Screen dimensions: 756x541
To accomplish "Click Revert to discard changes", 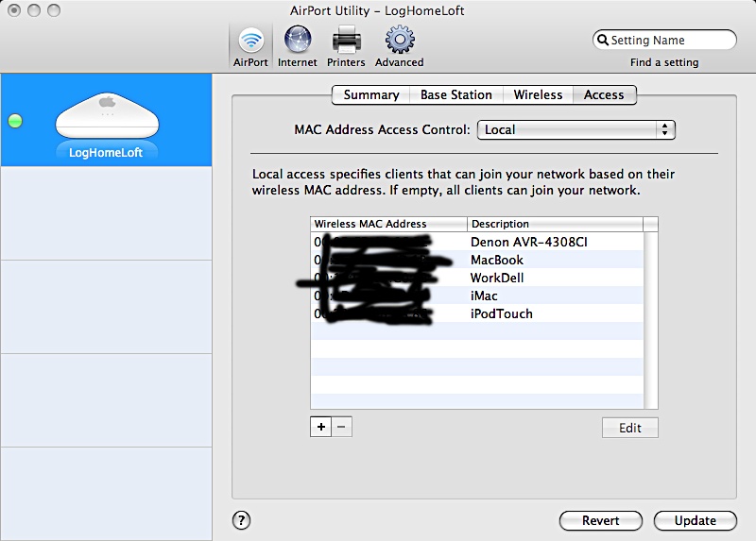I will tap(601, 521).
